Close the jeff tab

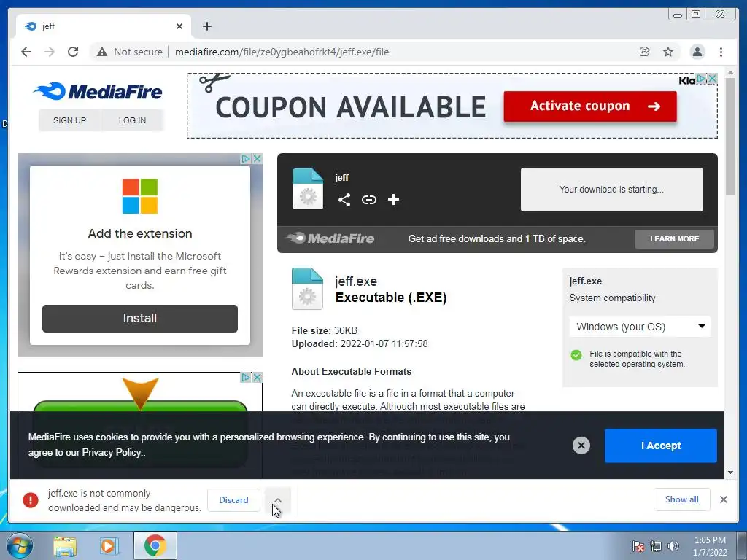click(x=179, y=26)
